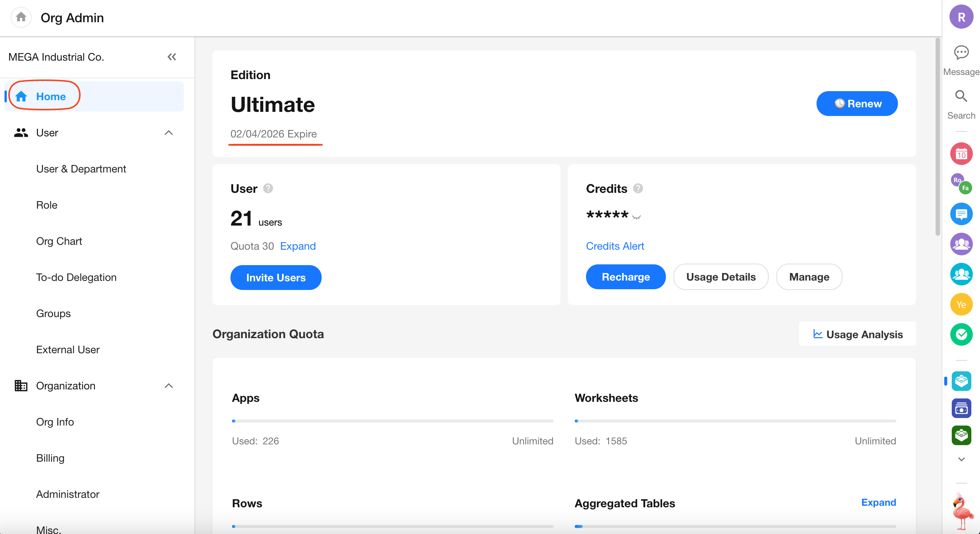Click the main page vertical scrollbar
980x534 pixels.
(x=937, y=137)
